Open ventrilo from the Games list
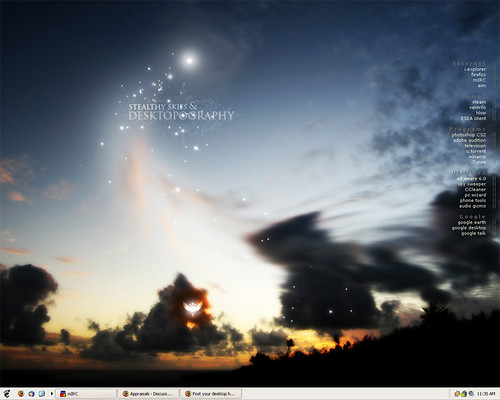 (477, 107)
